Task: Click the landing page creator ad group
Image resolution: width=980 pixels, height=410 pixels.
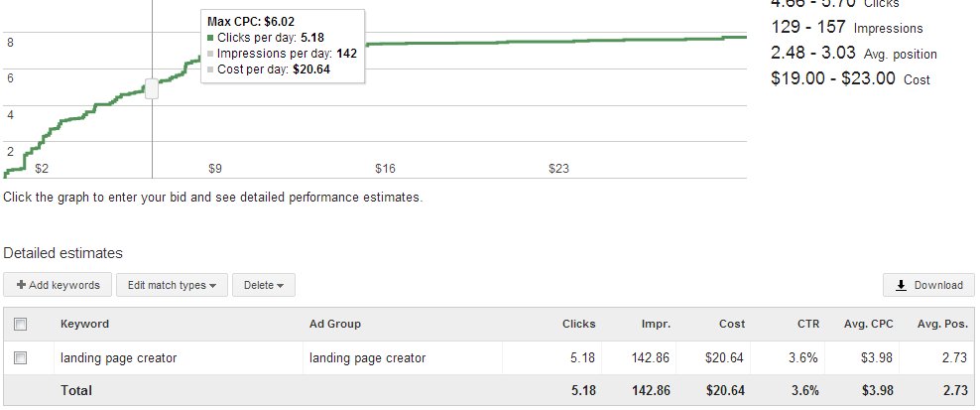Action: (367, 358)
